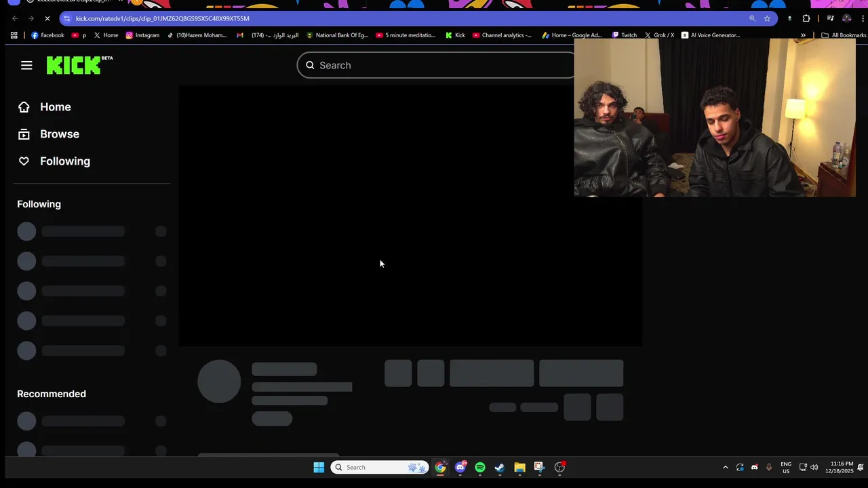Viewport: 868px width, 488px height.
Task: Open the Instagram bookmark
Action: point(142,35)
